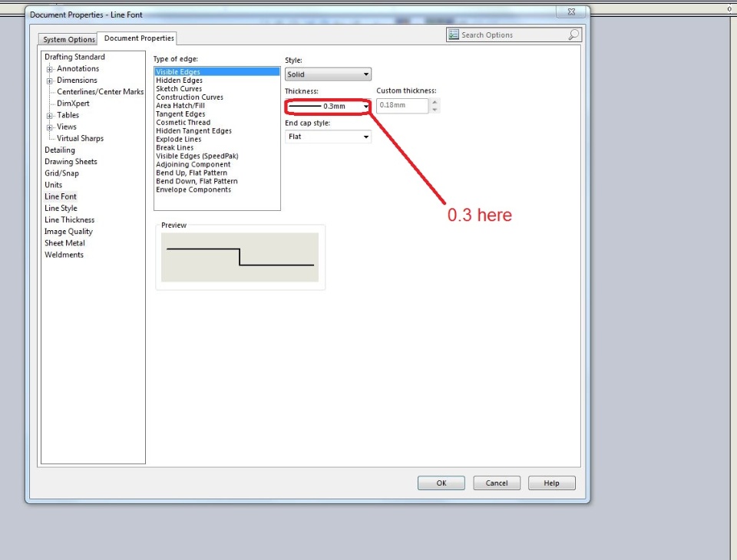Select Visible Edges edge type
The height and width of the screenshot is (560, 737).
pos(216,72)
